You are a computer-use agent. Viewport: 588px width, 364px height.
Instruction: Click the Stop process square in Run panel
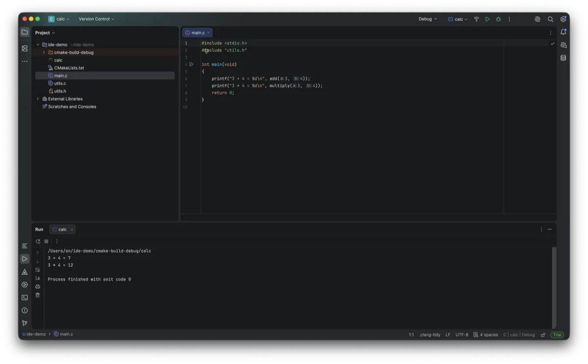pyautogui.click(x=47, y=242)
